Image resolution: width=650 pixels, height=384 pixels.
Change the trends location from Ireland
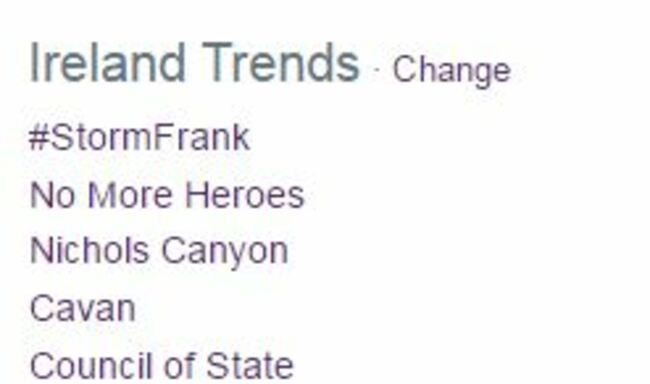coord(451,70)
